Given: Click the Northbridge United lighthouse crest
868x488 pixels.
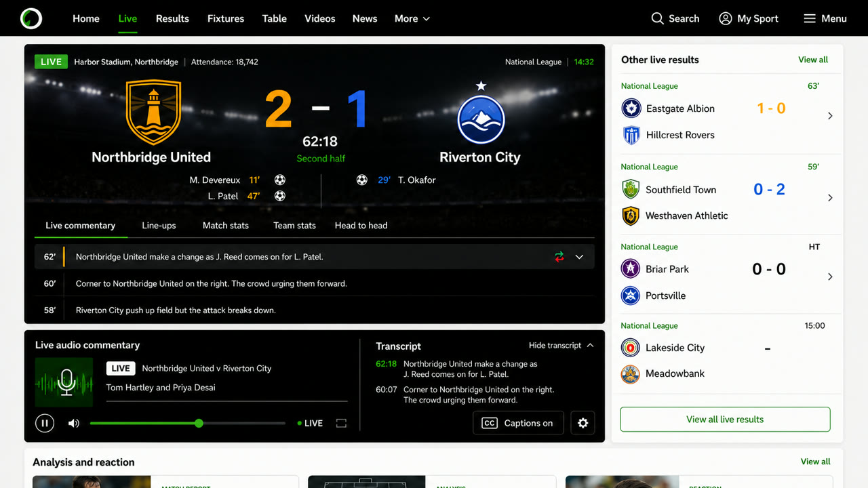Looking at the screenshot, I should pyautogui.click(x=153, y=113).
